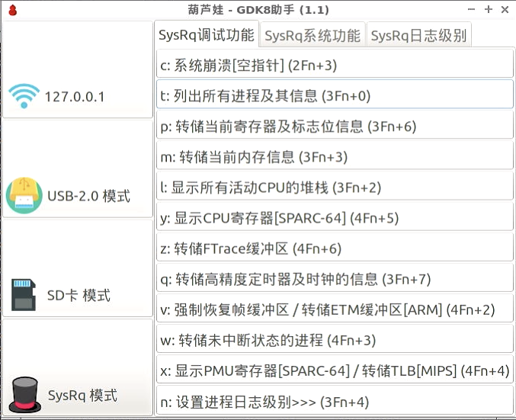This screenshot has height=420, width=516.
Task: Open n: 设置进程日志级别>>> button
Action: click(x=335, y=402)
